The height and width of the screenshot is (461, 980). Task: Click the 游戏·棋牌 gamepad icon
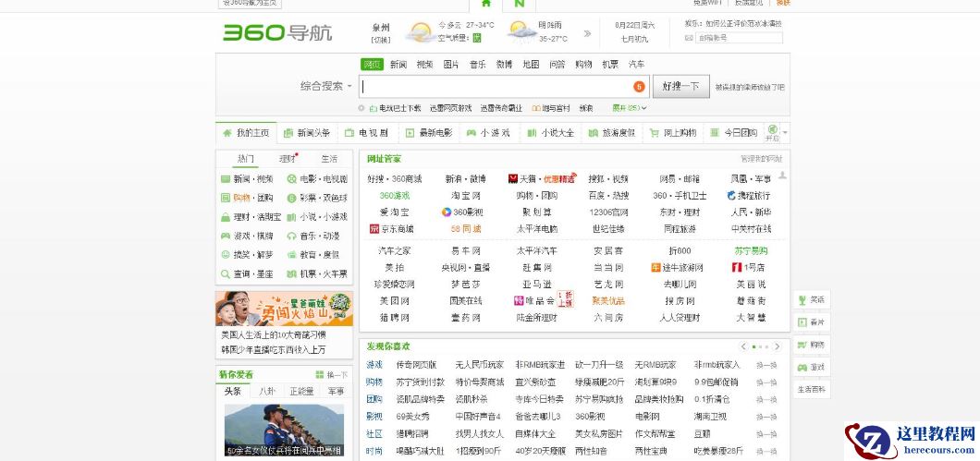(226, 237)
